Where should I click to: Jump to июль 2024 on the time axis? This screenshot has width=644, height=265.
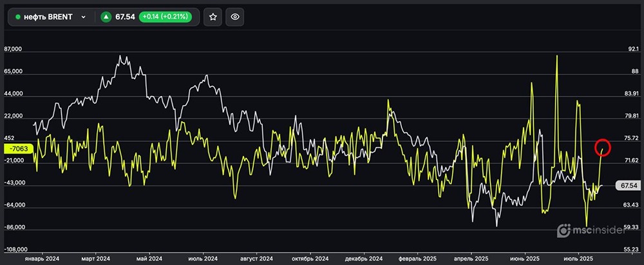(x=202, y=258)
